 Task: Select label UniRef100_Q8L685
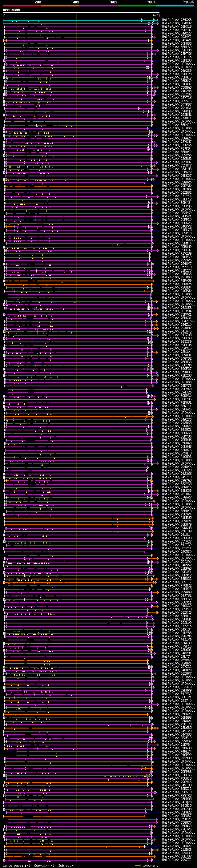point(177,728)
